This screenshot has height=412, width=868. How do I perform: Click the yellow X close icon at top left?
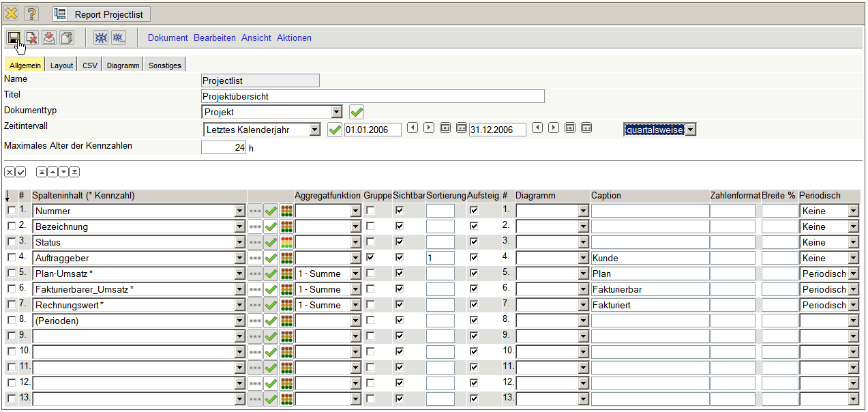click(x=12, y=14)
